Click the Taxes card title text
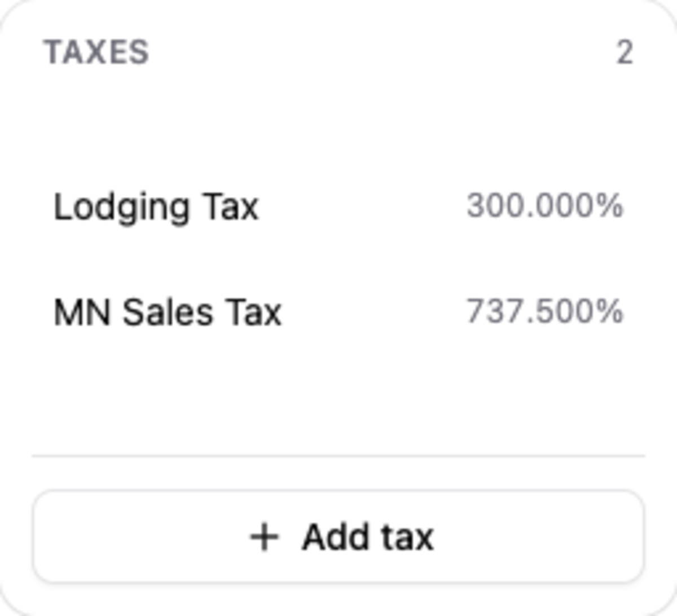The height and width of the screenshot is (616, 677). (96, 52)
